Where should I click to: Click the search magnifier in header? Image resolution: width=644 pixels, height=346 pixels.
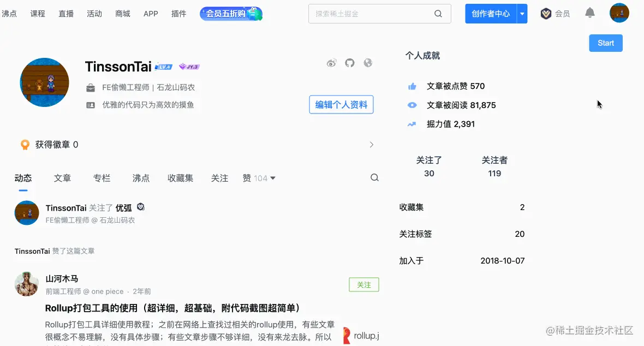(438, 14)
